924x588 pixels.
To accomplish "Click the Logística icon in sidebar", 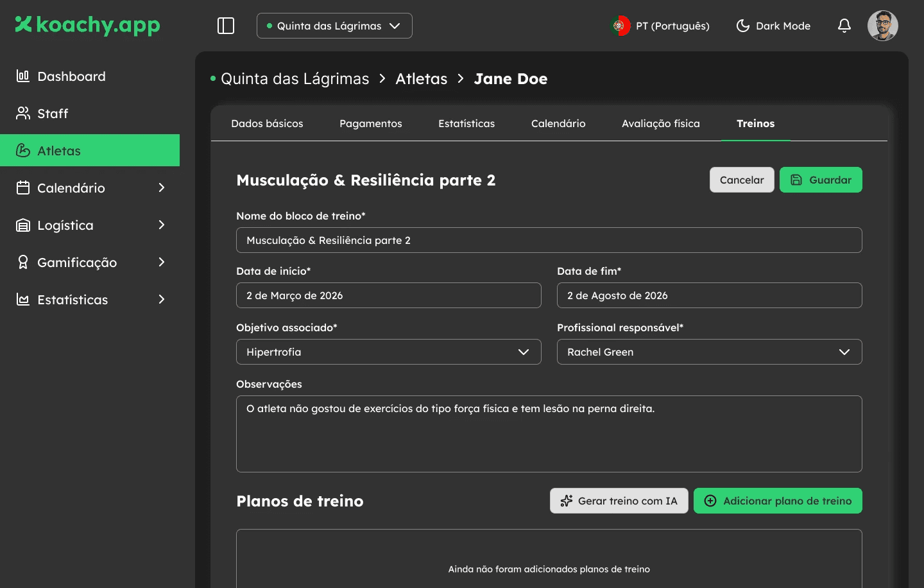I will coord(23,225).
